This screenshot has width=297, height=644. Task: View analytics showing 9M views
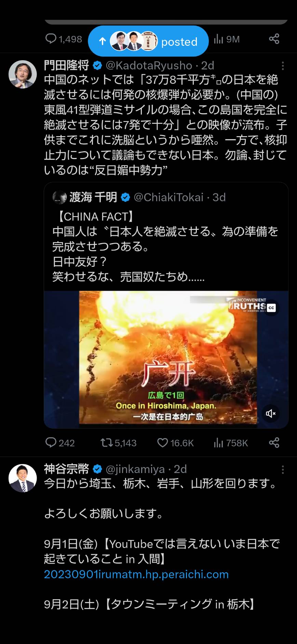[x=227, y=39]
